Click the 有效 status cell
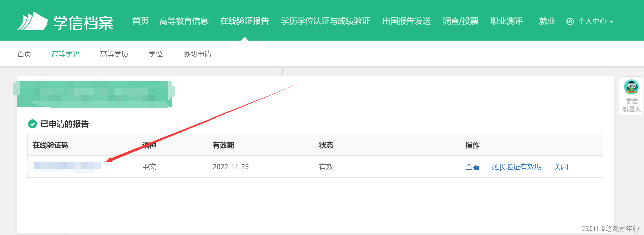Screen dimensions: 644x235 326,167
